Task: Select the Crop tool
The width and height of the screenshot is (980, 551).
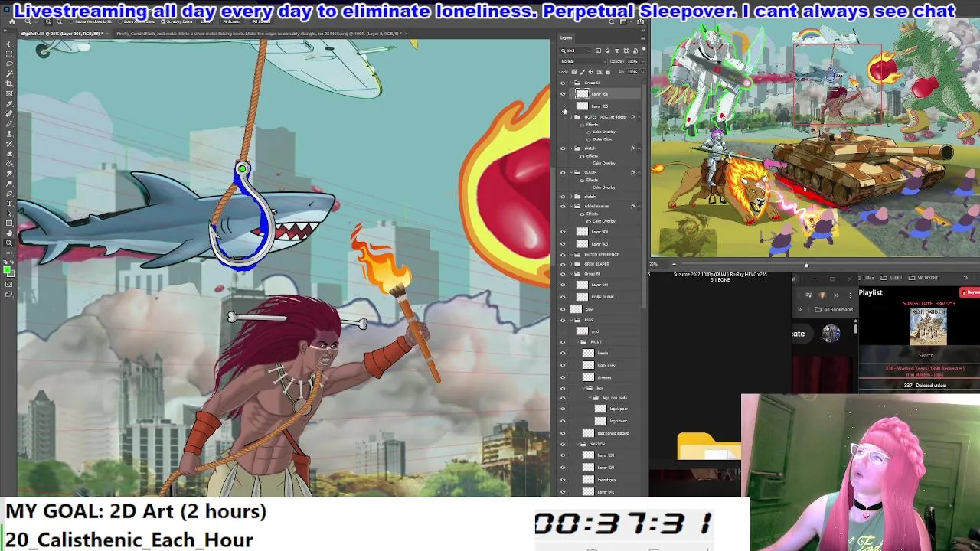Action: pyautogui.click(x=9, y=83)
